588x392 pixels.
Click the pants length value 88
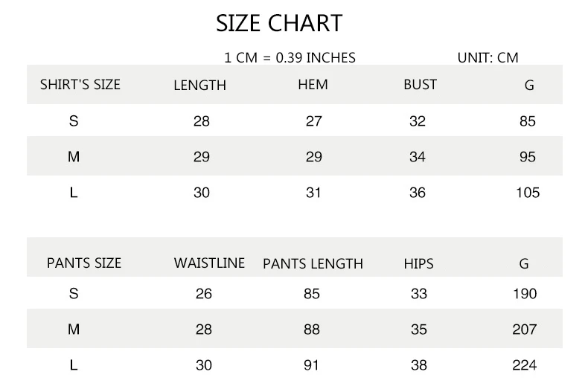pos(312,330)
